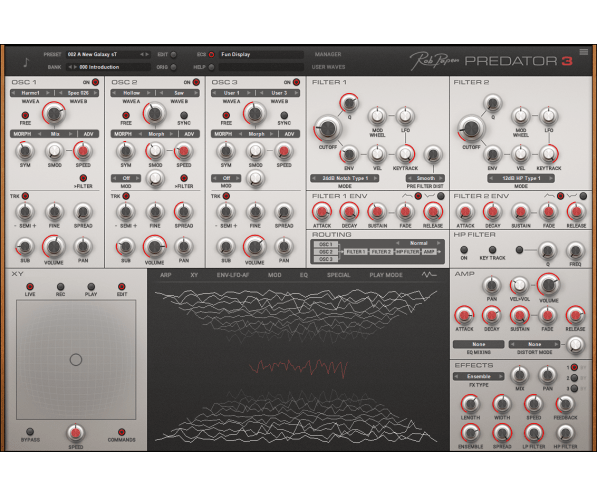Click preset previous arrow
The height and width of the screenshot is (497, 597).
click(142, 54)
